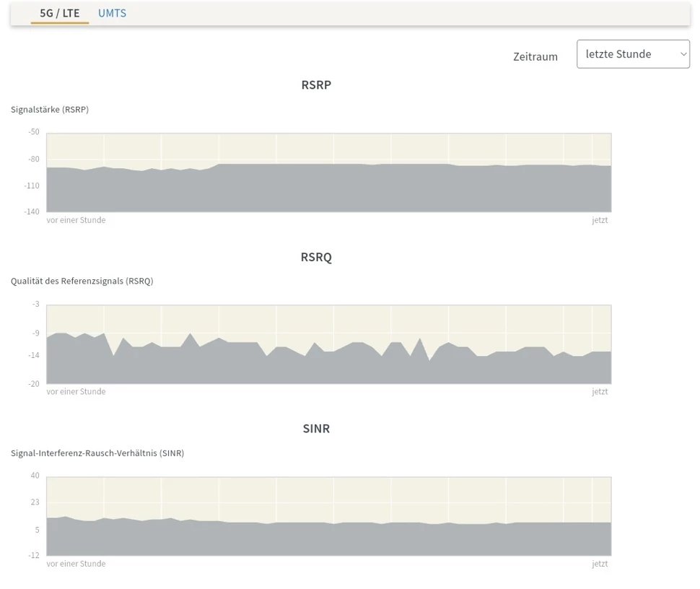Click 'vor einer Stunde' below the RSRP chart
Image resolution: width=700 pixels, height=589 pixels.
pos(76,220)
